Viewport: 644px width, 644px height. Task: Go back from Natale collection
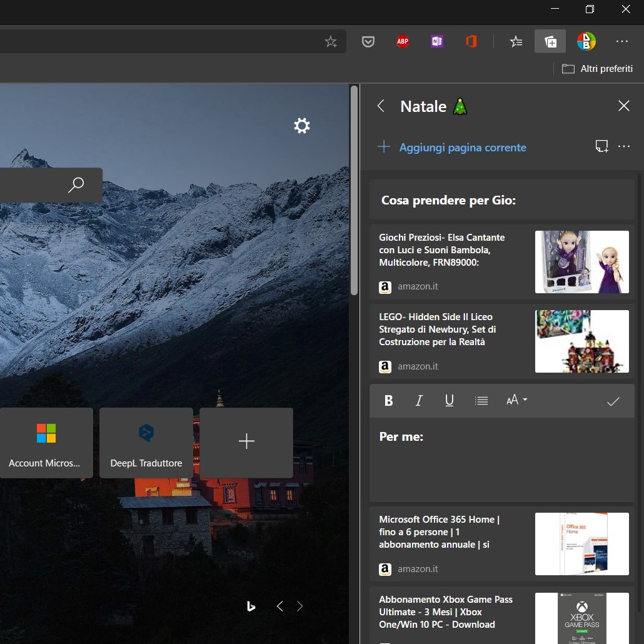(381, 106)
